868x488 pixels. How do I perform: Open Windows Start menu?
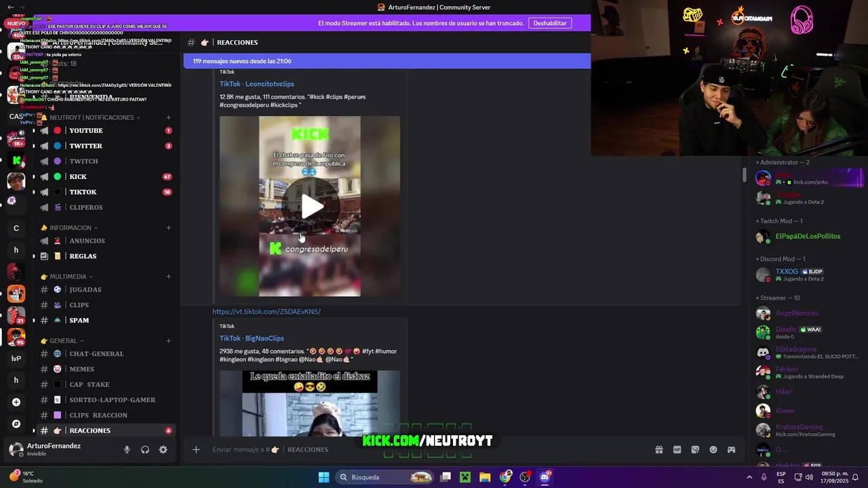(323, 477)
